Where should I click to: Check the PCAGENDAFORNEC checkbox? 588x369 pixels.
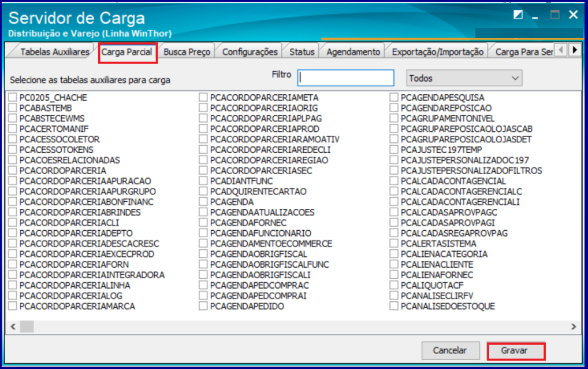click(x=203, y=223)
